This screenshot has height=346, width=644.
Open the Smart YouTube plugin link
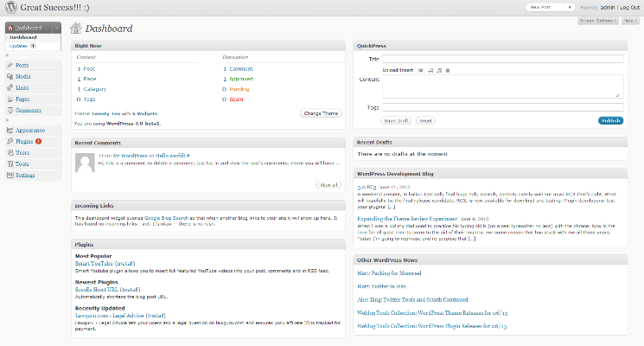[x=93, y=264]
